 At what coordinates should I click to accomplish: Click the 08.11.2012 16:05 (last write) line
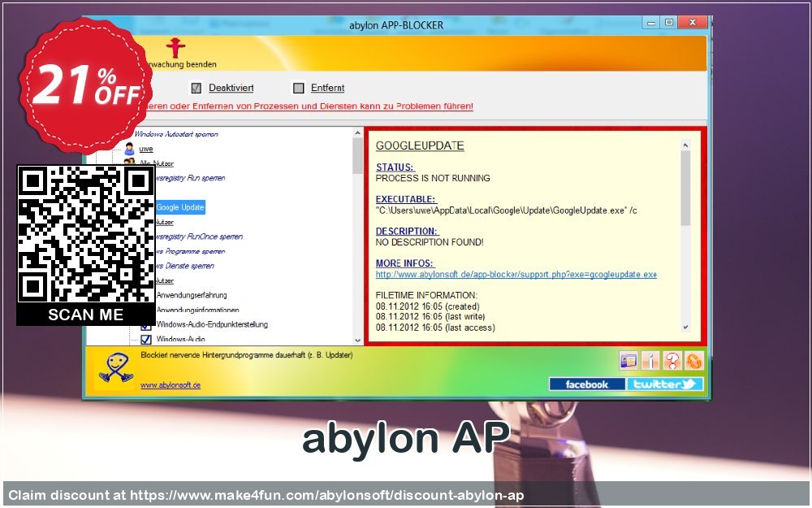coord(430,317)
